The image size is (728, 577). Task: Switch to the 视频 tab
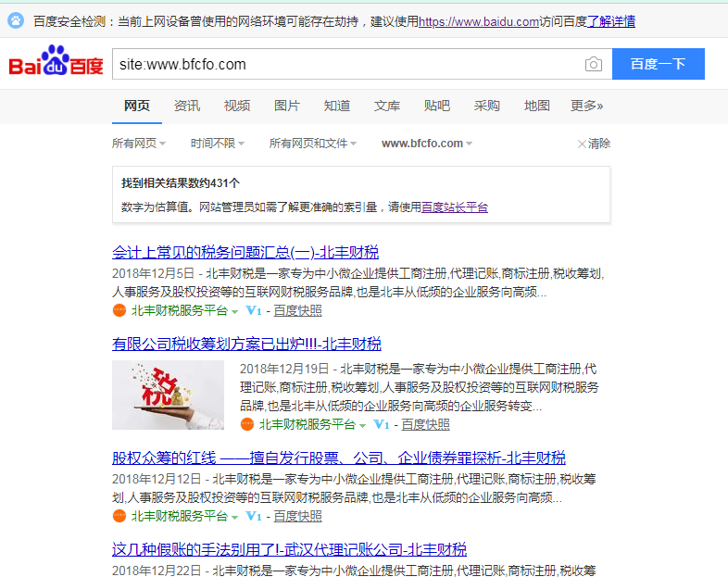(237, 106)
